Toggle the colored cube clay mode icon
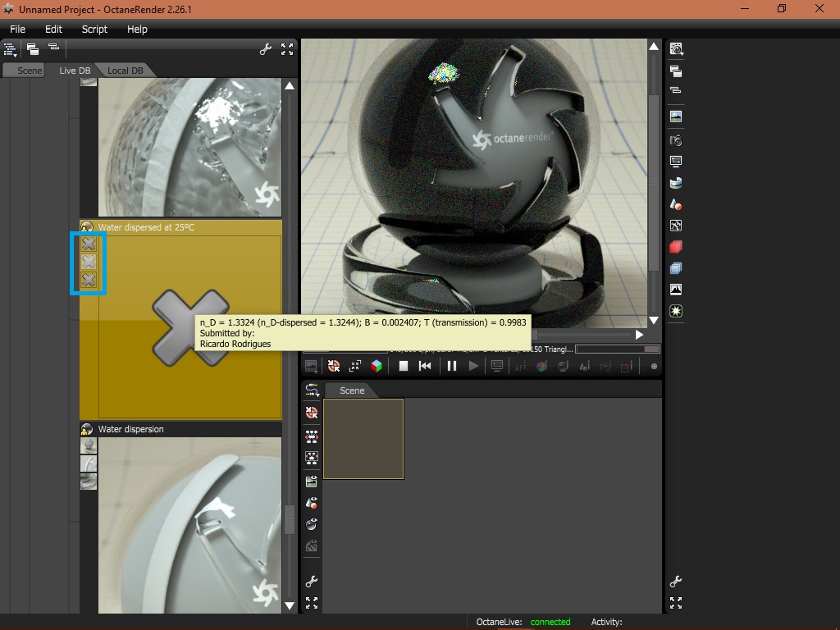This screenshot has width=840, height=630. (x=377, y=367)
